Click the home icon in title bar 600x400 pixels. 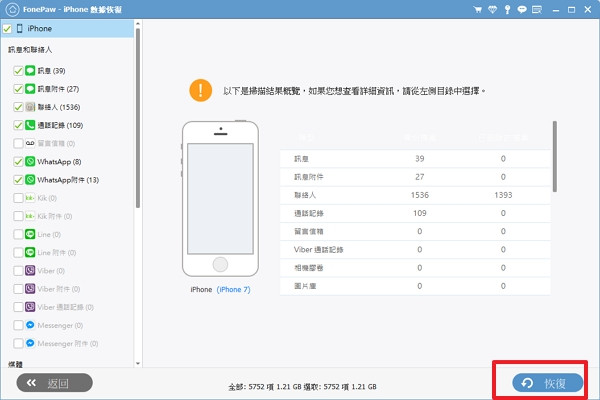coord(12,9)
